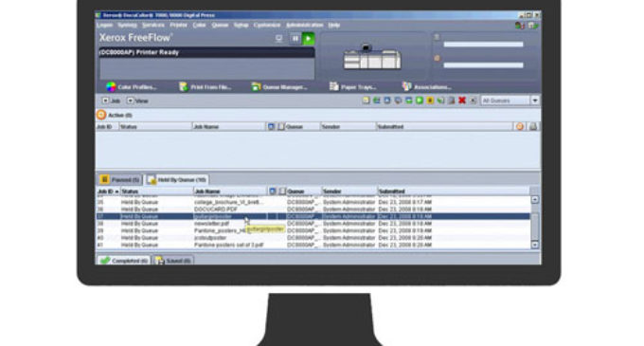Switch to the Completed jobs tab

tap(124, 261)
